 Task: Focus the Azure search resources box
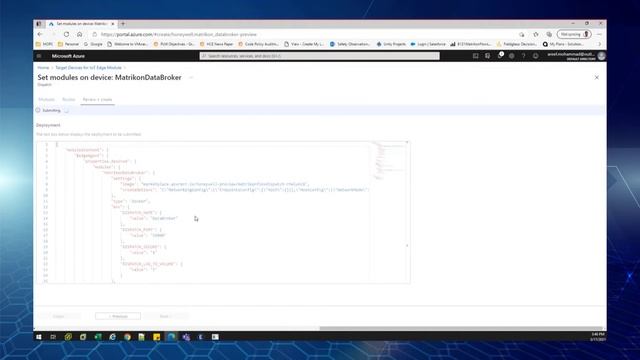pyautogui.click(x=320, y=56)
